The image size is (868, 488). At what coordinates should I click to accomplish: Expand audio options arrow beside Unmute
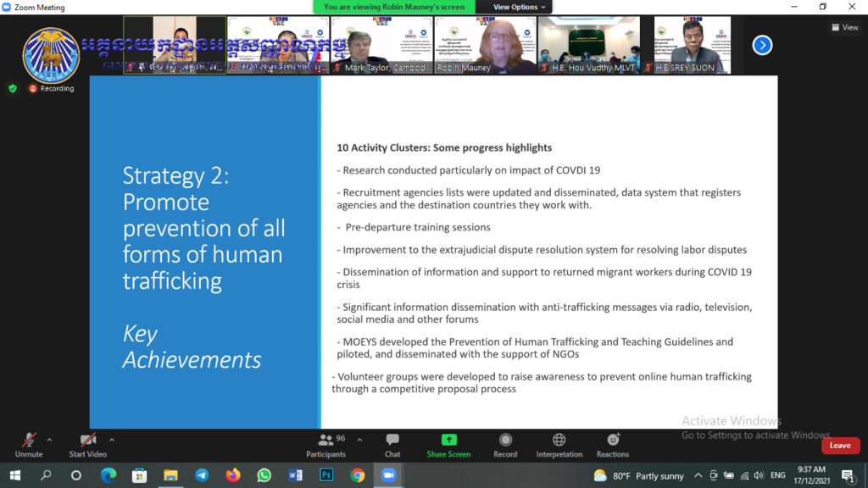tap(49, 440)
